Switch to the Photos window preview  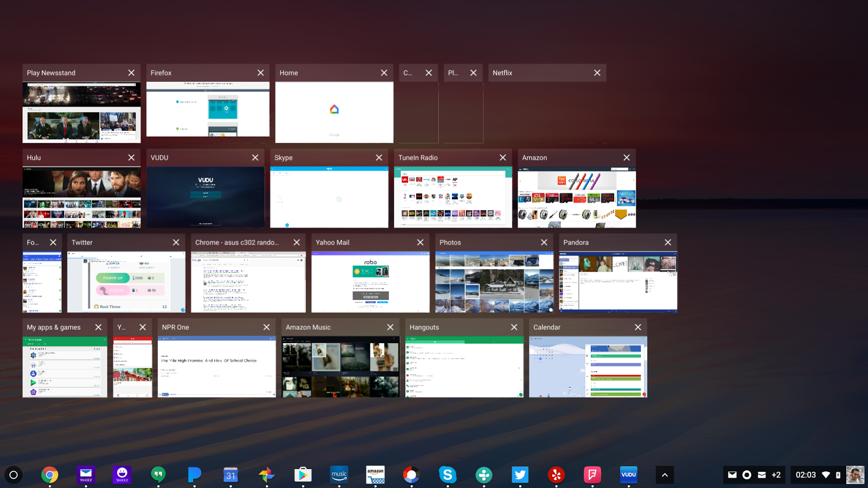tap(494, 273)
